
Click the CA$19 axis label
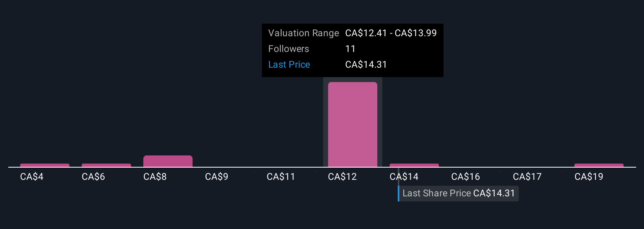coord(589,177)
